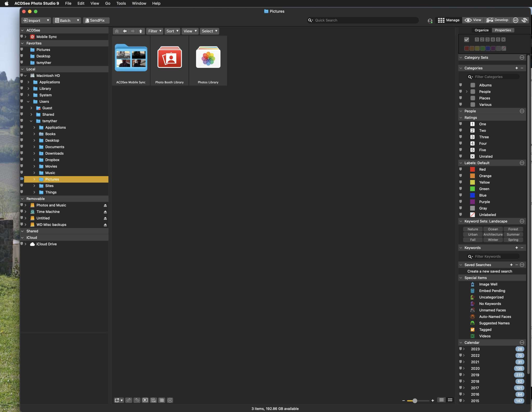Click the user avatar icon near Quick Search
The height and width of the screenshot is (412, 532).
(x=430, y=20)
